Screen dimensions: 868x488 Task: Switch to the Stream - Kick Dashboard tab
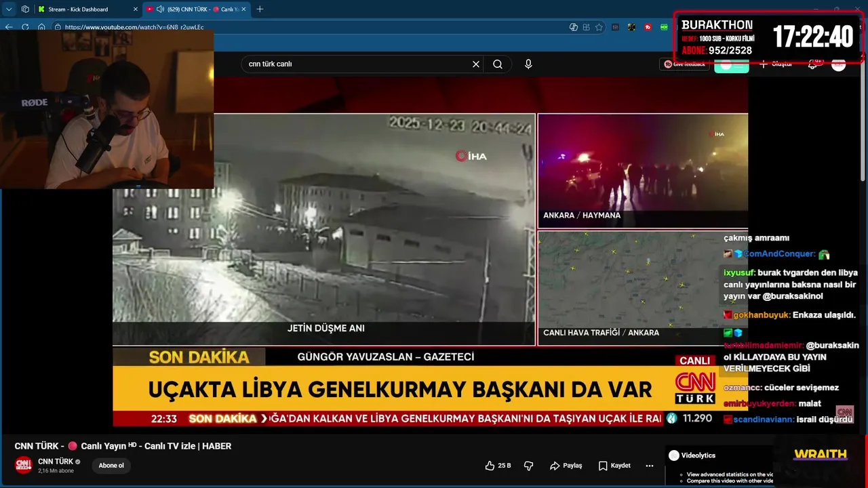(88, 9)
